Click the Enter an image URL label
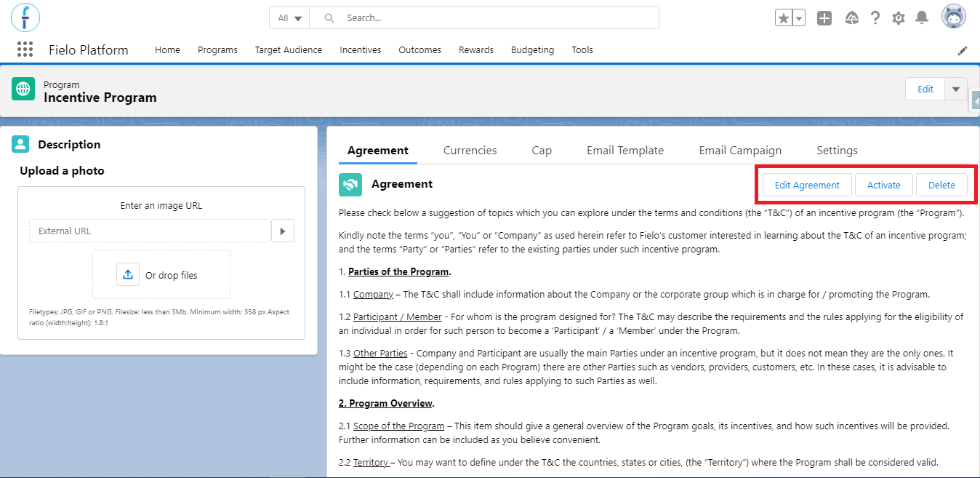The height and width of the screenshot is (478, 980). coord(161,206)
